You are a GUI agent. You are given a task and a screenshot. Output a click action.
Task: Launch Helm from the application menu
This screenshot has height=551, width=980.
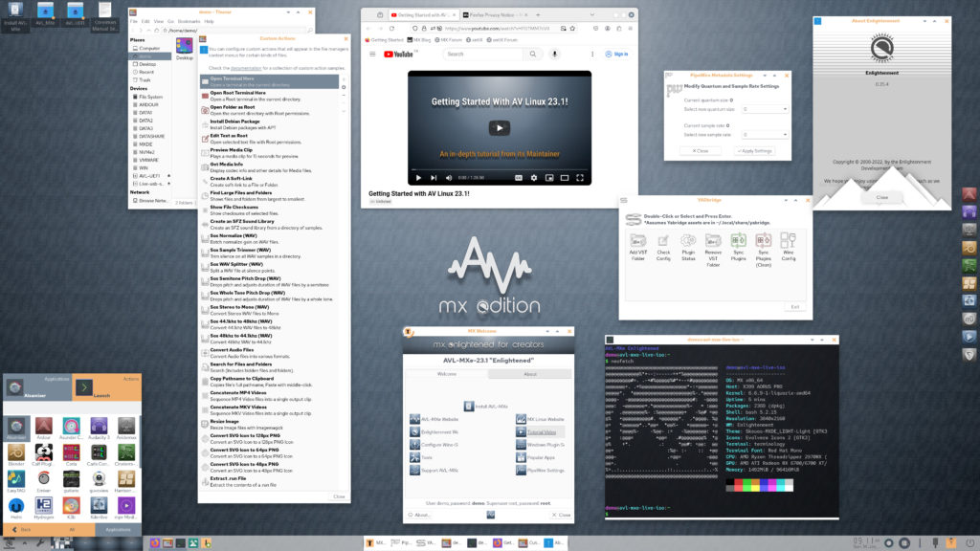tap(16, 508)
